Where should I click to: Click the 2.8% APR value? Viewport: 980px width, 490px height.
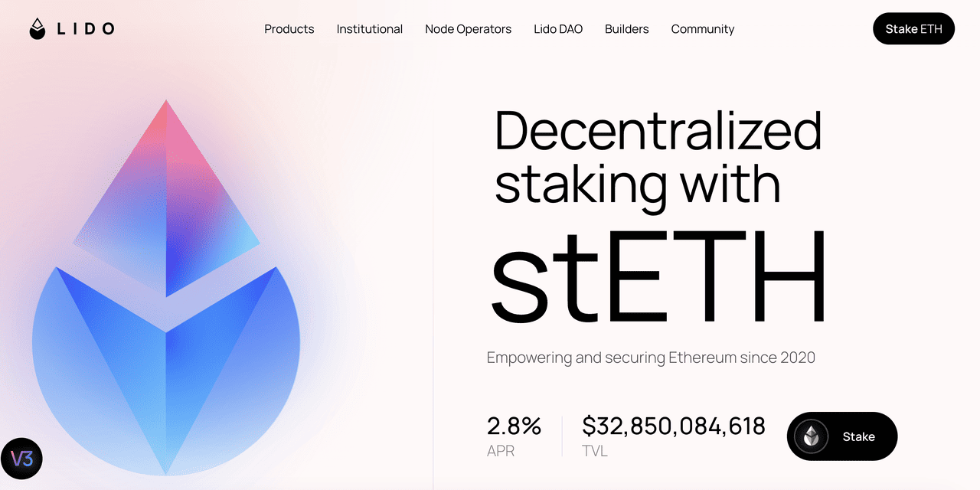click(x=514, y=426)
